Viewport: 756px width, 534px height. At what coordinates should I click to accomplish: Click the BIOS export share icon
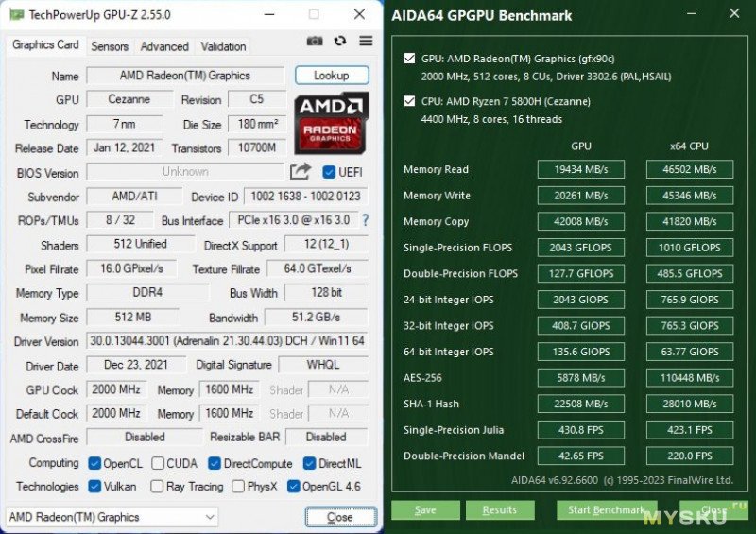click(x=301, y=171)
